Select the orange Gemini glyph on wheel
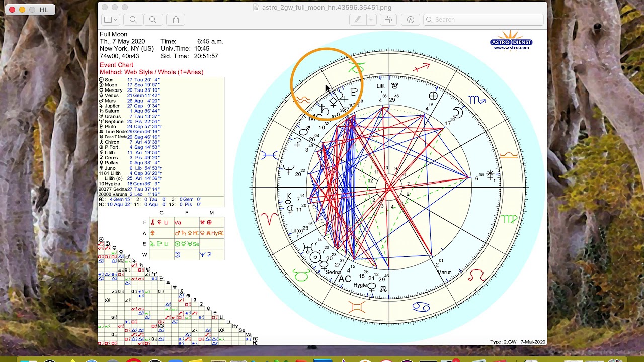 click(357, 306)
